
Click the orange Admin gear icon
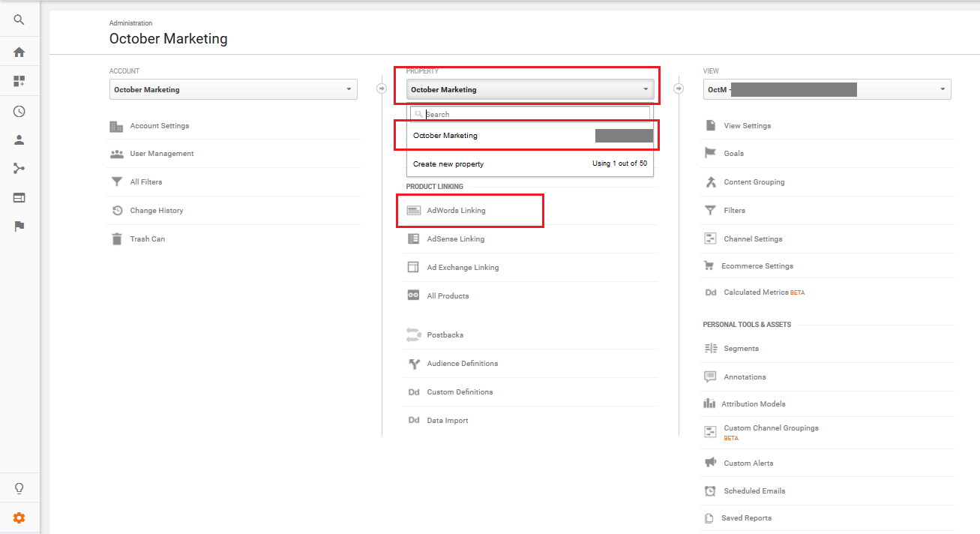[x=19, y=517]
